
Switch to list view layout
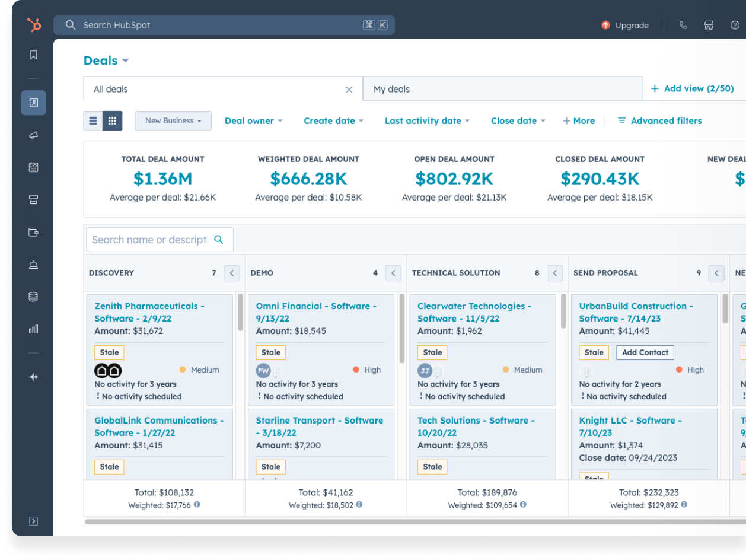[x=93, y=121]
